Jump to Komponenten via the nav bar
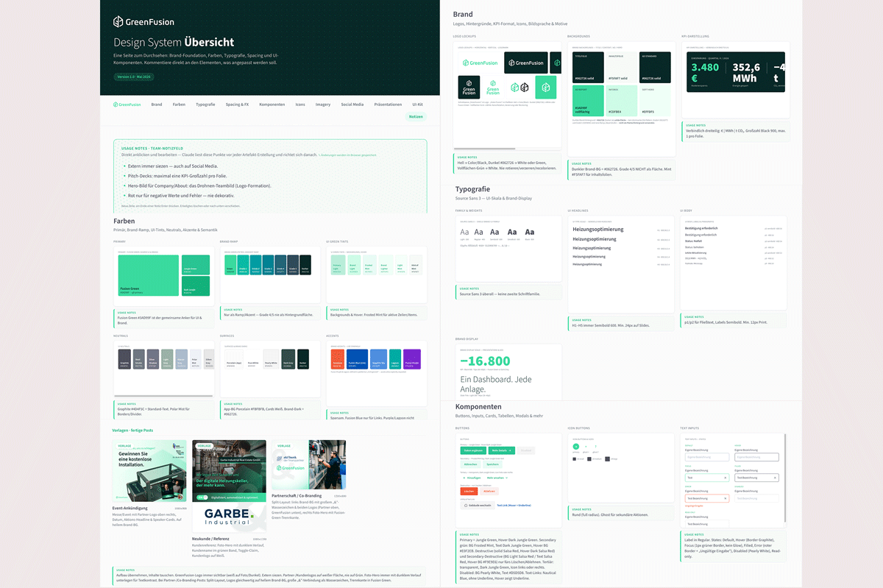The width and height of the screenshot is (883, 588). click(272, 105)
